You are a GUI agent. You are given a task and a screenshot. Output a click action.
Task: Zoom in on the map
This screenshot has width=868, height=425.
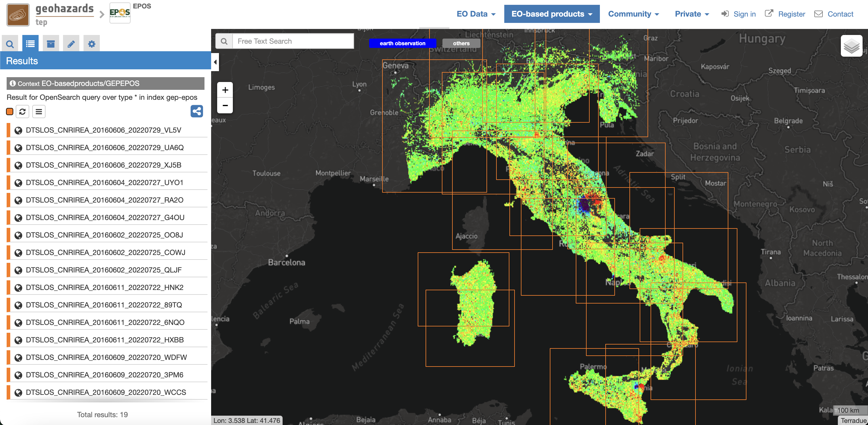click(x=225, y=90)
